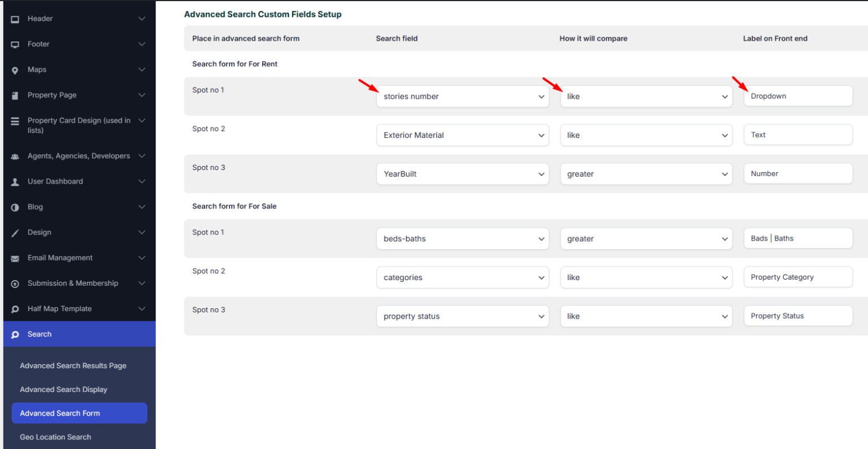Click the Design brush icon

click(x=15, y=233)
